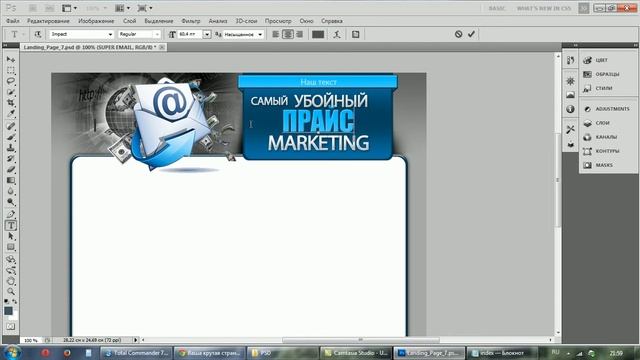640x360 pixels.
Task: Select the 3D Camera Orbit tool
Action: (11, 270)
